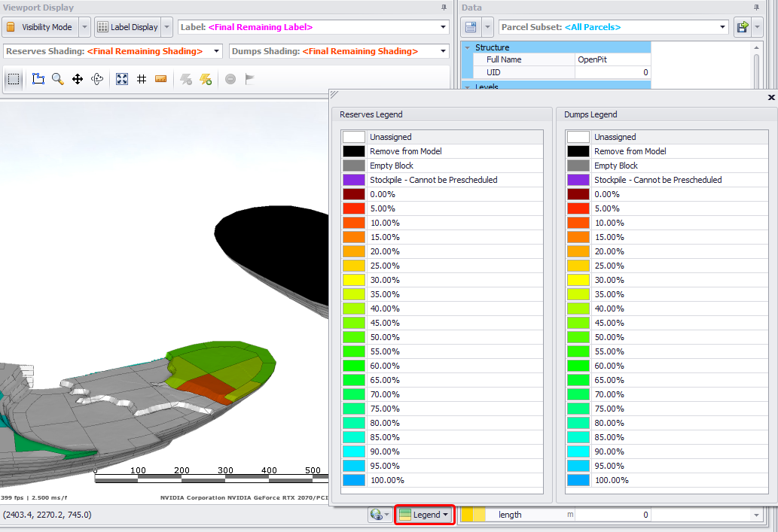Choose the pan move tool
This screenshot has width=778, height=532.
pyautogui.click(x=78, y=79)
